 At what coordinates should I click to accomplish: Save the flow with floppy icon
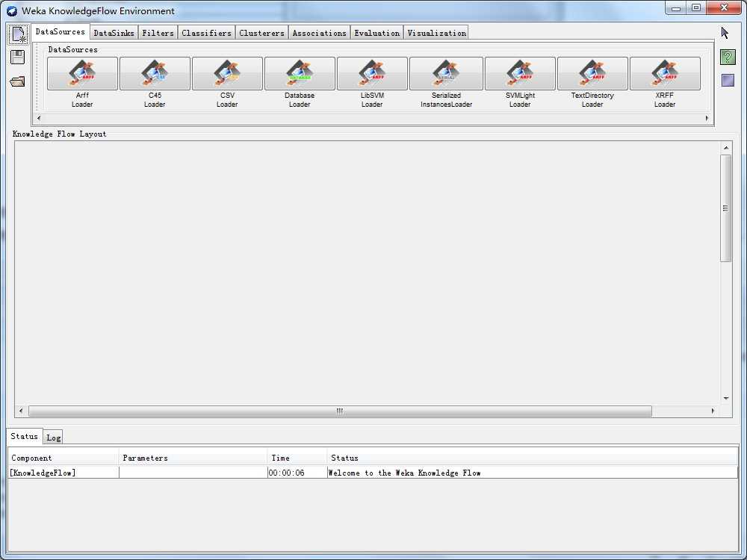(18, 57)
